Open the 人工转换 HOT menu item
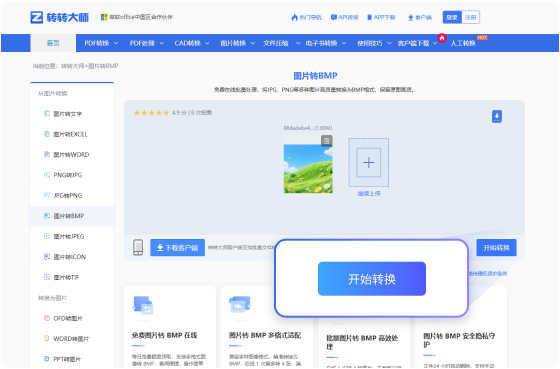This screenshot has height=369, width=560. click(463, 43)
